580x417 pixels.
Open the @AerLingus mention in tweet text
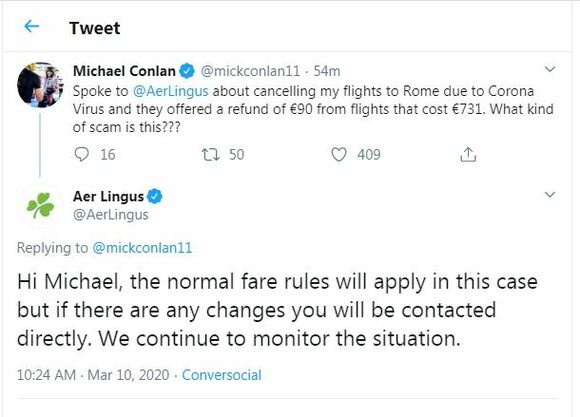[x=171, y=91]
